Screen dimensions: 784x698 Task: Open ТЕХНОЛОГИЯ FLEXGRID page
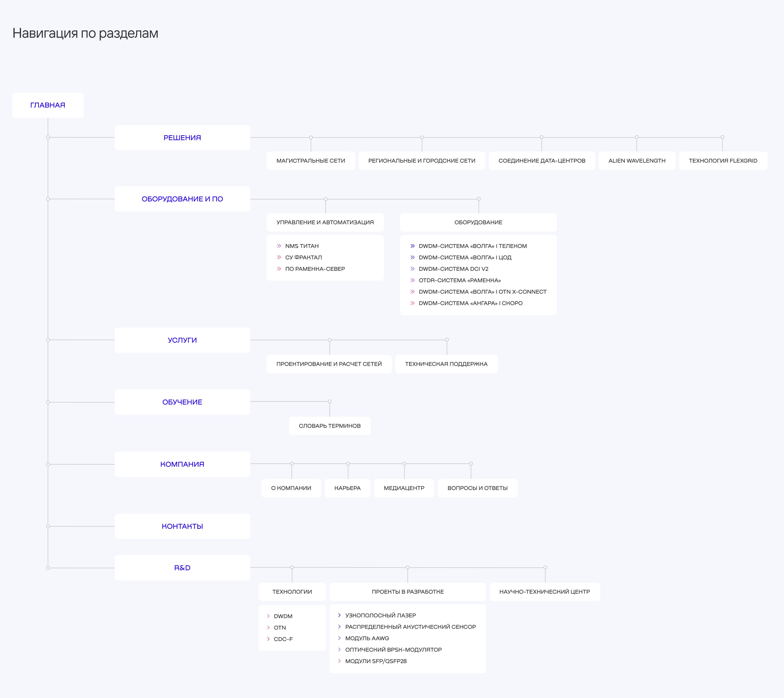tap(723, 161)
